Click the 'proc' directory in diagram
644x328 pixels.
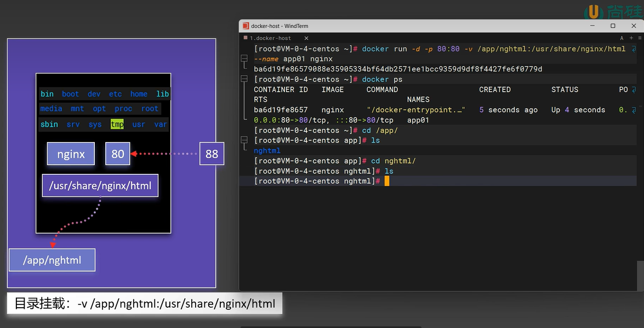123,109
